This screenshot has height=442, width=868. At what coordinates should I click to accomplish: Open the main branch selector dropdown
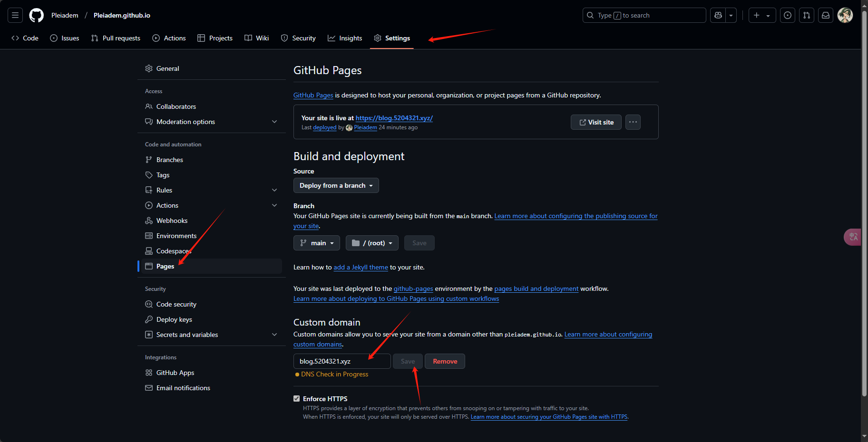[317, 243]
